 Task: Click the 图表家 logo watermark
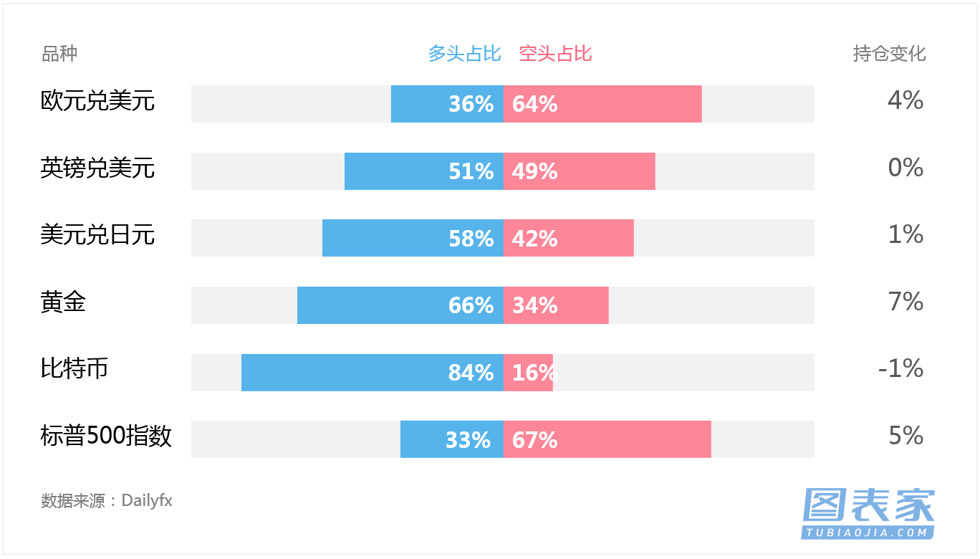tap(868, 513)
